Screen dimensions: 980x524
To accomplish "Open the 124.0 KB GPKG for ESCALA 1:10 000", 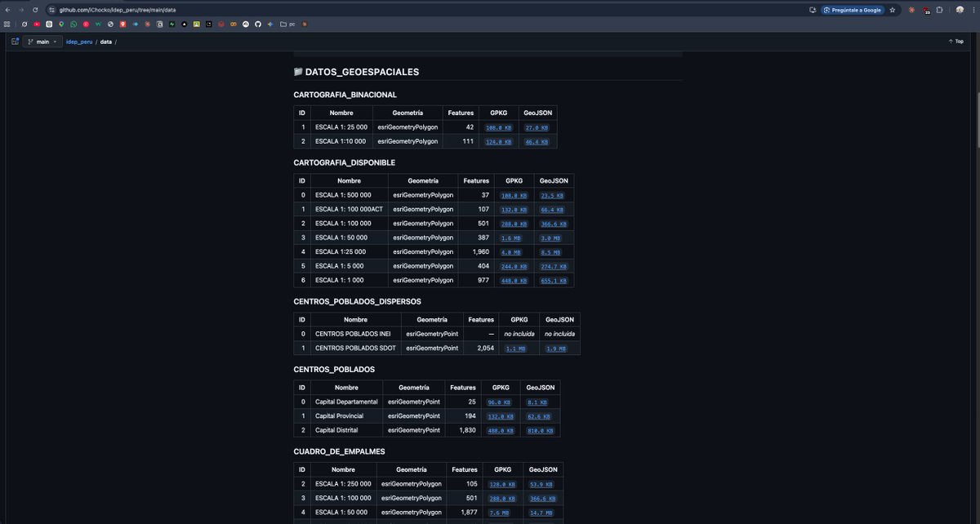I will tap(498, 142).
